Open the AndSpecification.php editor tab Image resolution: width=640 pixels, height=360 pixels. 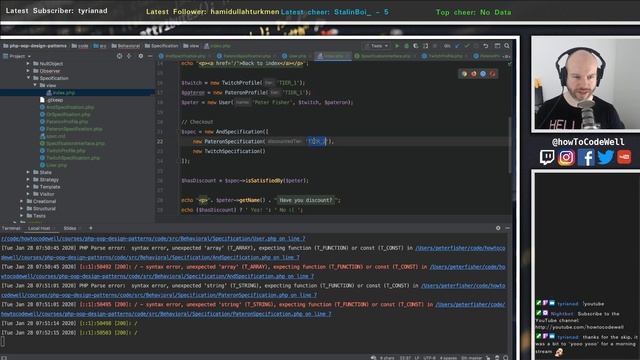(x=184, y=56)
